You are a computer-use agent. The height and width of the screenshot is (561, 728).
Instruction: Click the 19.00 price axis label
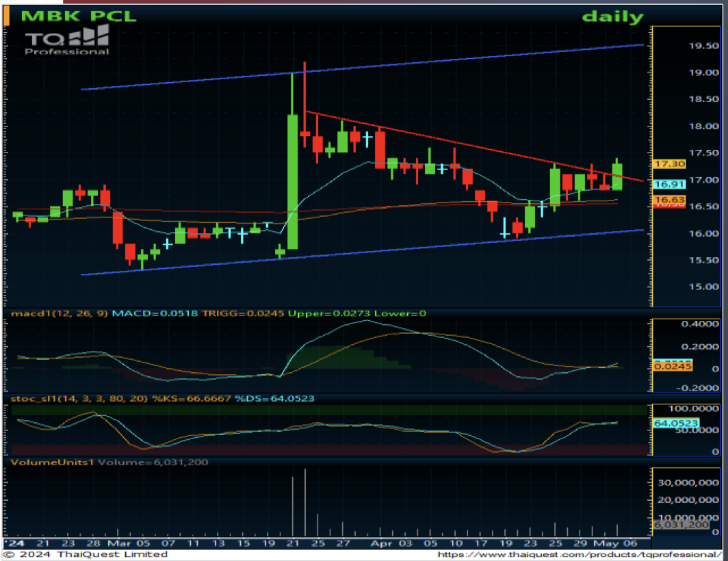tap(703, 73)
